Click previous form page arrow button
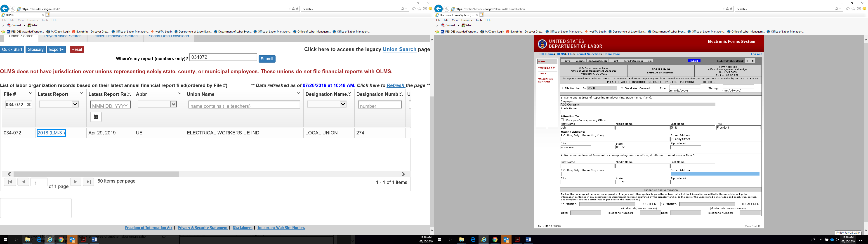 click(747, 61)
